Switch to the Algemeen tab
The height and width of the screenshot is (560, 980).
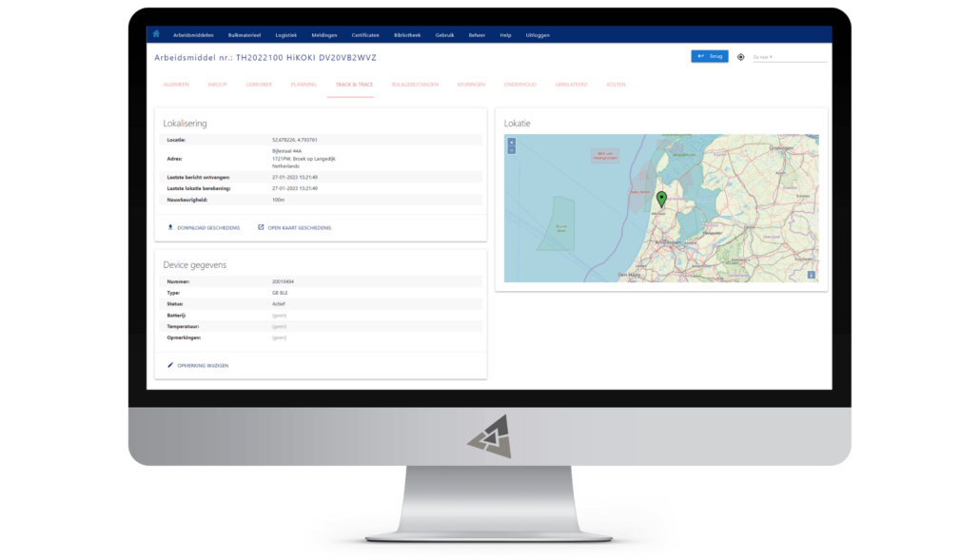pyautogui.click(x=176, y=85)
